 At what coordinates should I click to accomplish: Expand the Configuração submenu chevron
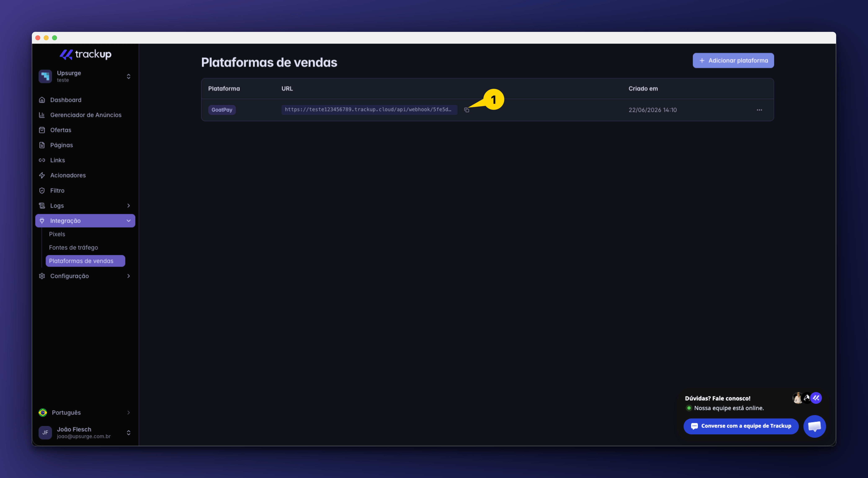click(x=128, y=276)
